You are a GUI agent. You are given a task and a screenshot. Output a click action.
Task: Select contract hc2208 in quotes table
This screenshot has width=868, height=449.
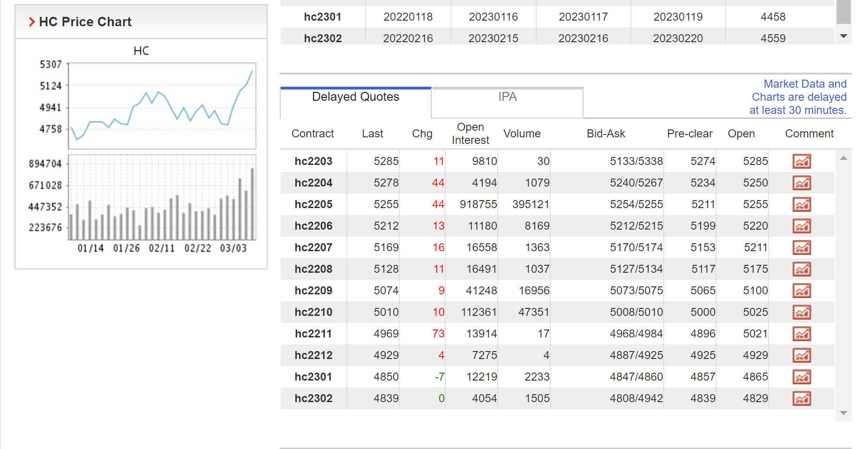pyautogui.click(x=314, y=269)
